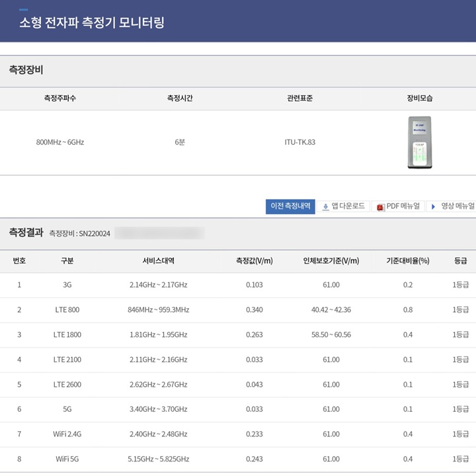This screenshot has width=476, height=476.
Task: Click the measured value 0.103
Action: click(255, 285)
